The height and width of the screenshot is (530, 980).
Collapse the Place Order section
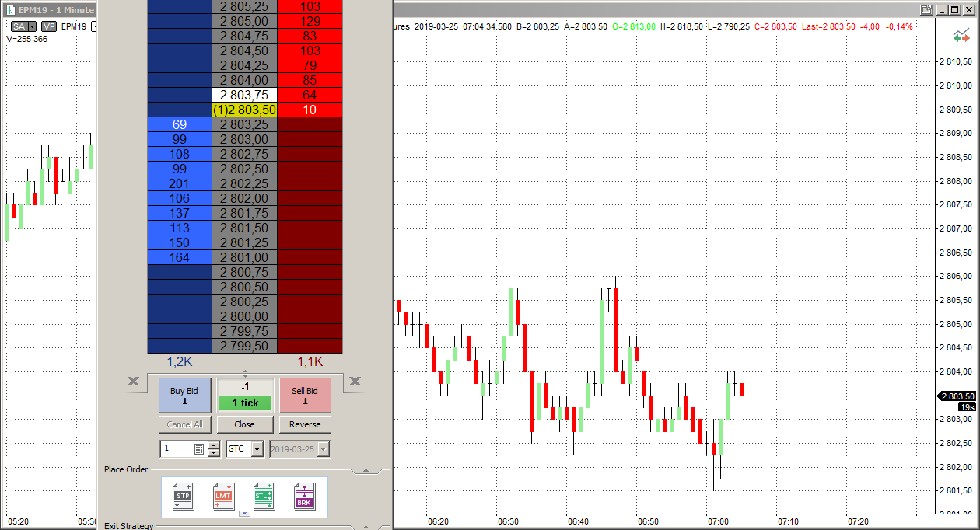click(366, 470)
